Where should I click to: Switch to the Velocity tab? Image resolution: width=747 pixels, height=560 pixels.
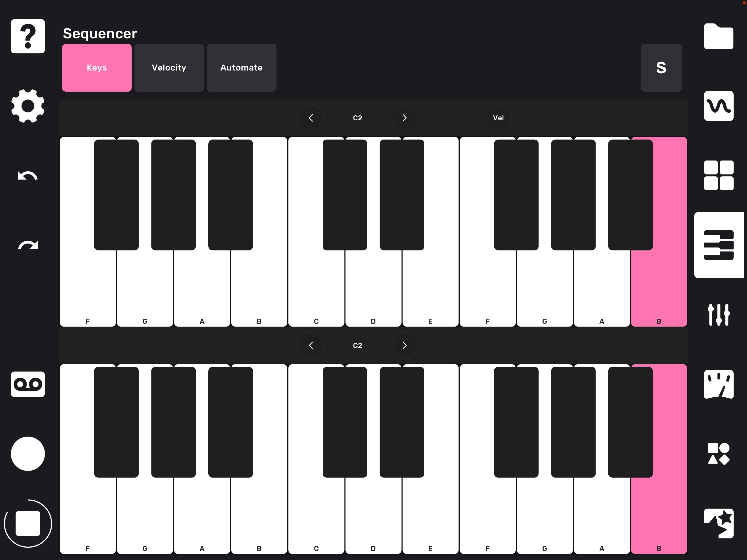[169, 68]
